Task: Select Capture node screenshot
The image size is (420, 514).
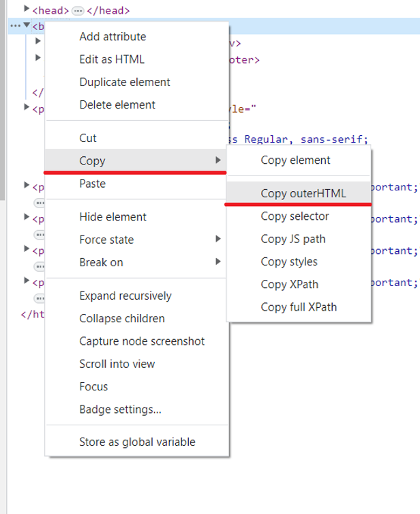Action: [x=142, y=341]
